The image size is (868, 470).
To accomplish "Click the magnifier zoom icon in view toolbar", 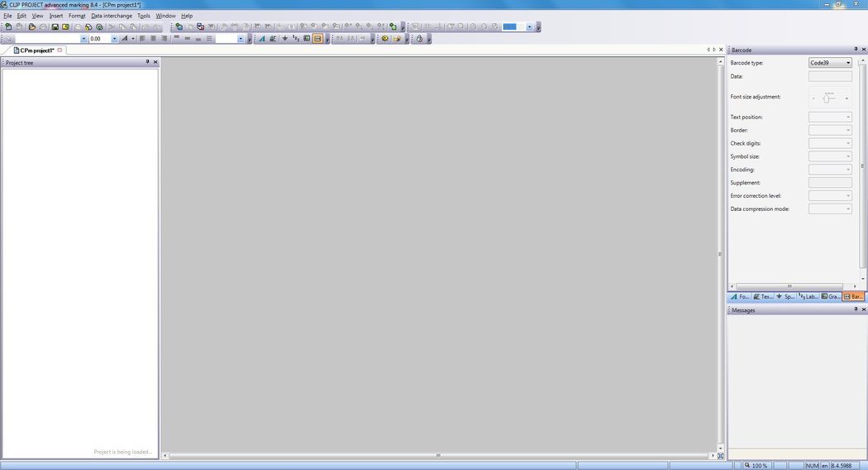I will (x=460, y=26).
